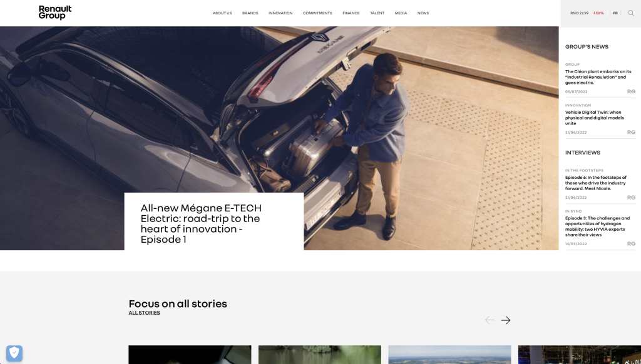Open the Vehicle Digital Twin article
This screenshot has width=641, height=364.
(x=595, y=118)
